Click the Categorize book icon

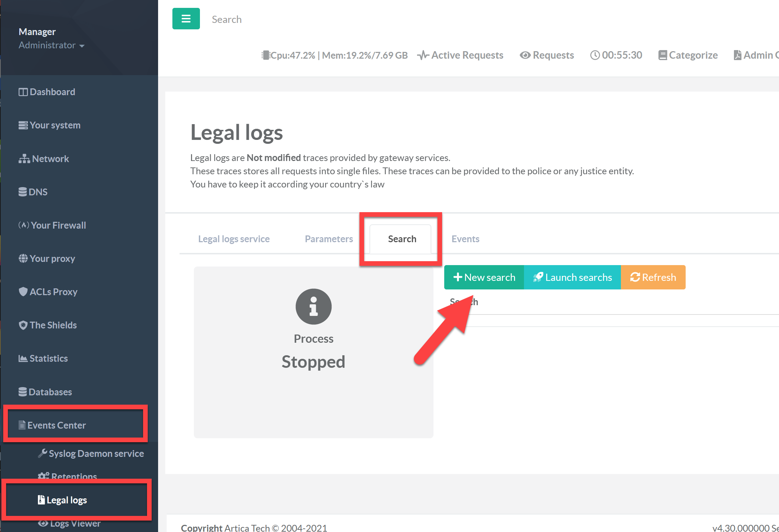662,55
